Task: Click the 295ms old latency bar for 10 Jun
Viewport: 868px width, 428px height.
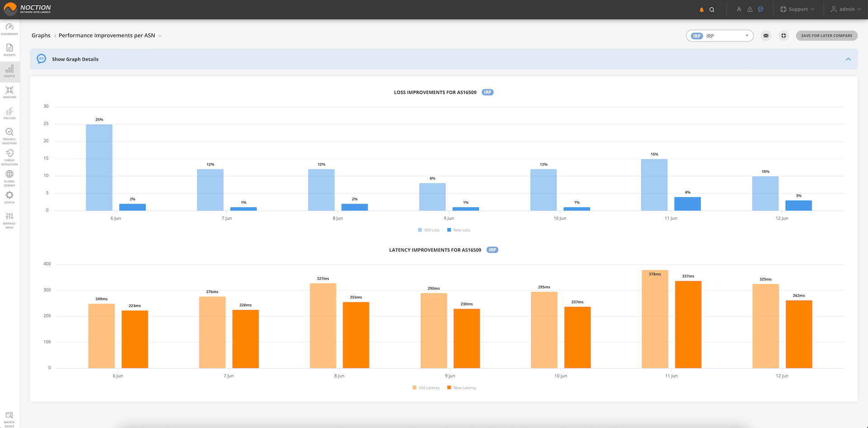Action: [544, 330]
